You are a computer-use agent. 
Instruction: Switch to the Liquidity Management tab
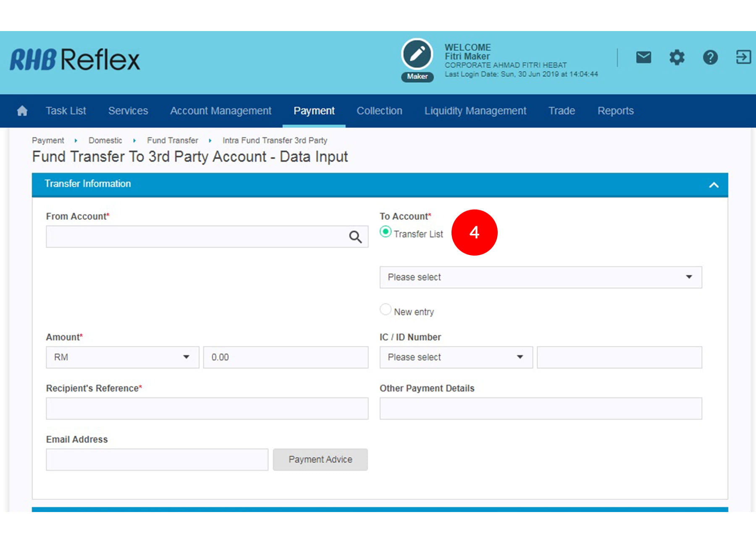[x=475, y=111]
